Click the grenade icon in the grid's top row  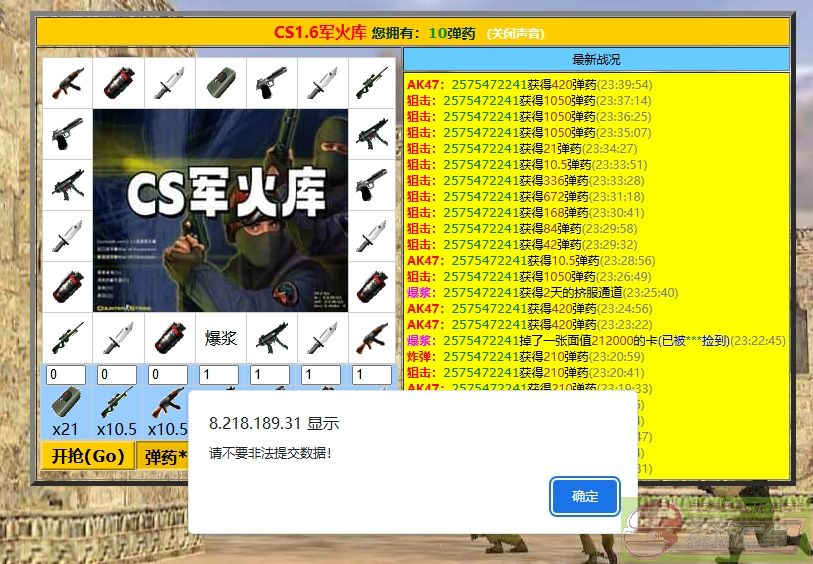point(118,83)
